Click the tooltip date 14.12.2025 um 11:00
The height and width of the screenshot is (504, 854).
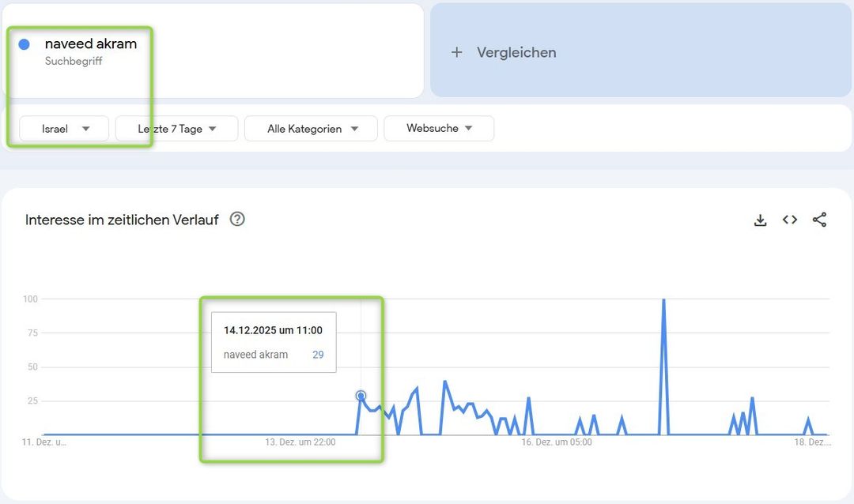point(273,330)
